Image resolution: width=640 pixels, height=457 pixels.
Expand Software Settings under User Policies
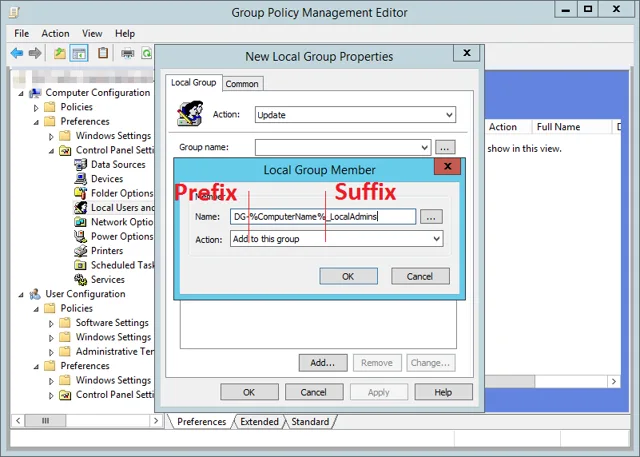pos(51,324)
